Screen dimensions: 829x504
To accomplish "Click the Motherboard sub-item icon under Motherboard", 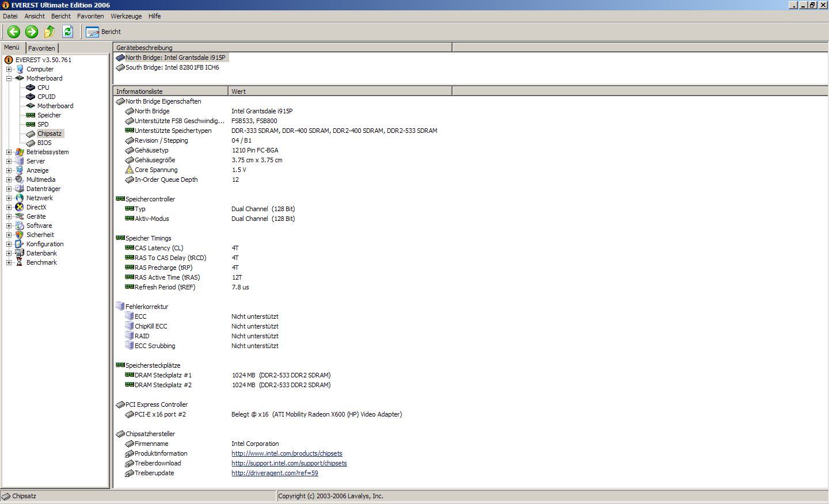I will (x=31, y=106).
